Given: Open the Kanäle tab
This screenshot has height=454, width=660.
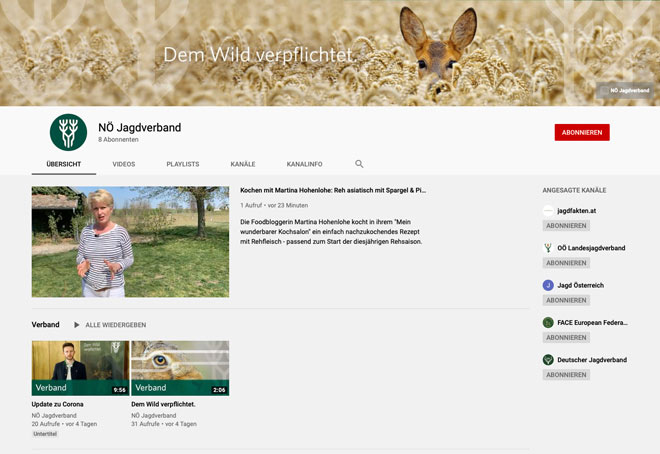Looking at the screenshot, I should 243,164.
